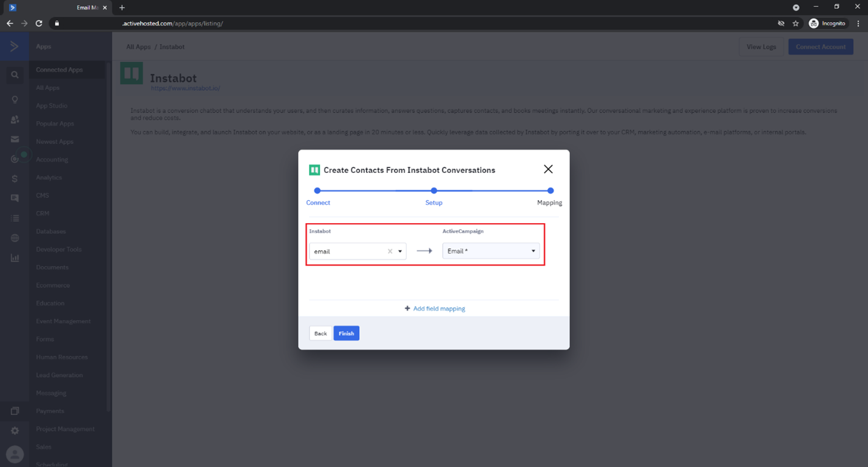Select Popular Apps in sidebar

[x=55, y=124]
